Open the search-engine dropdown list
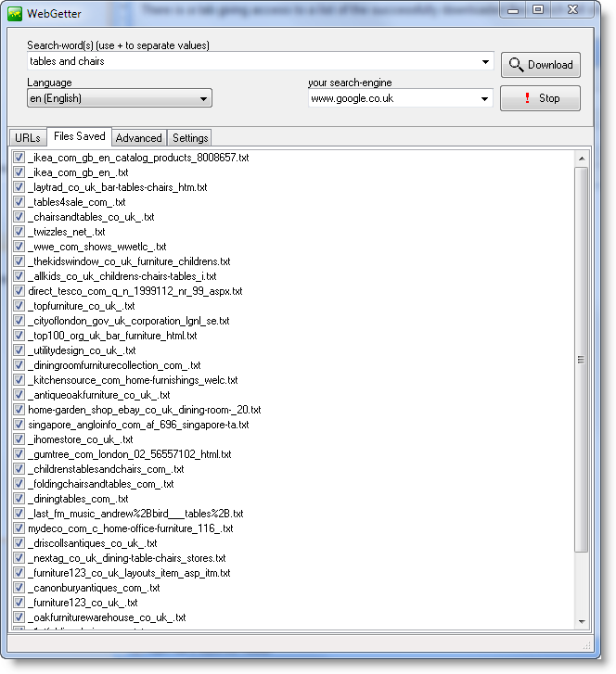616x674 pixels. coord(485,98)
